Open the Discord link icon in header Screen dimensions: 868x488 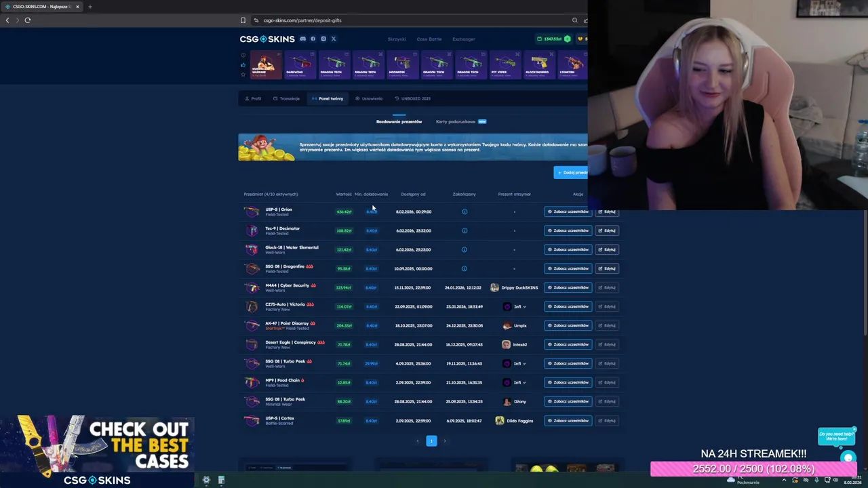303,39
